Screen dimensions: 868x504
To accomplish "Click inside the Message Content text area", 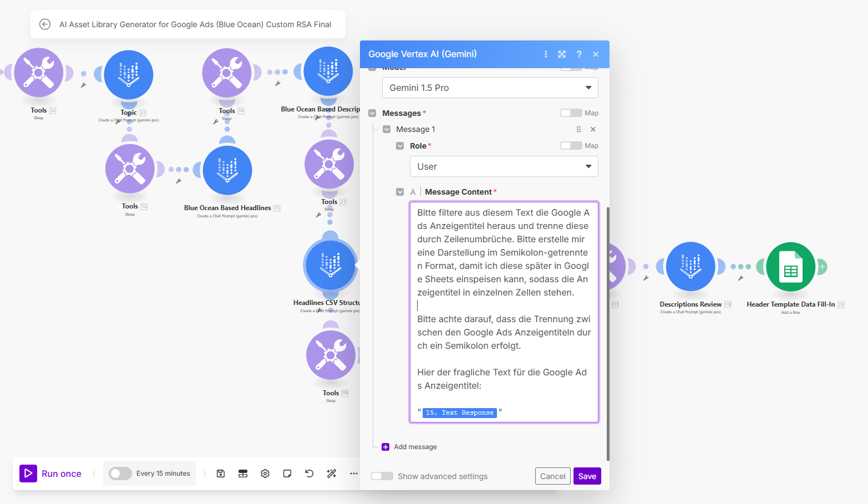I will click(504, 312).
